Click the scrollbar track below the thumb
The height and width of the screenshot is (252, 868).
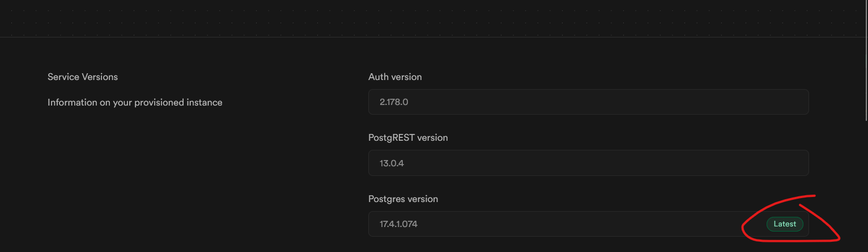pyautogui.click(x=866, y=187)
